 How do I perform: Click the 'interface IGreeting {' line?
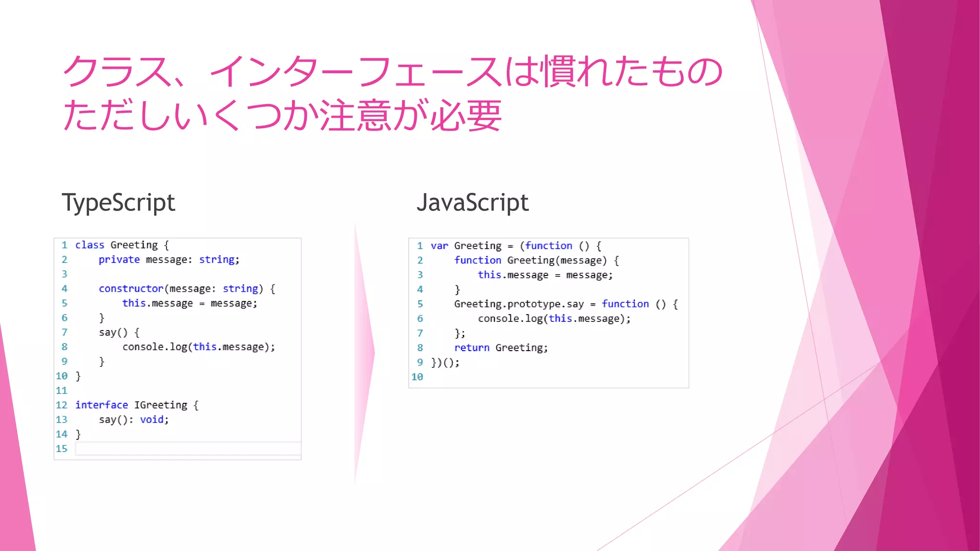[x=137, y=405]
